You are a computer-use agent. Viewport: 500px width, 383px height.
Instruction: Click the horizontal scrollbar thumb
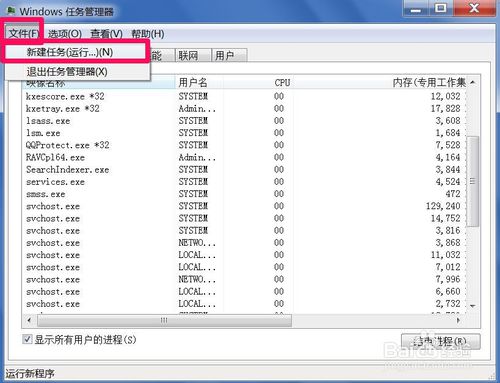click(165, 320)
